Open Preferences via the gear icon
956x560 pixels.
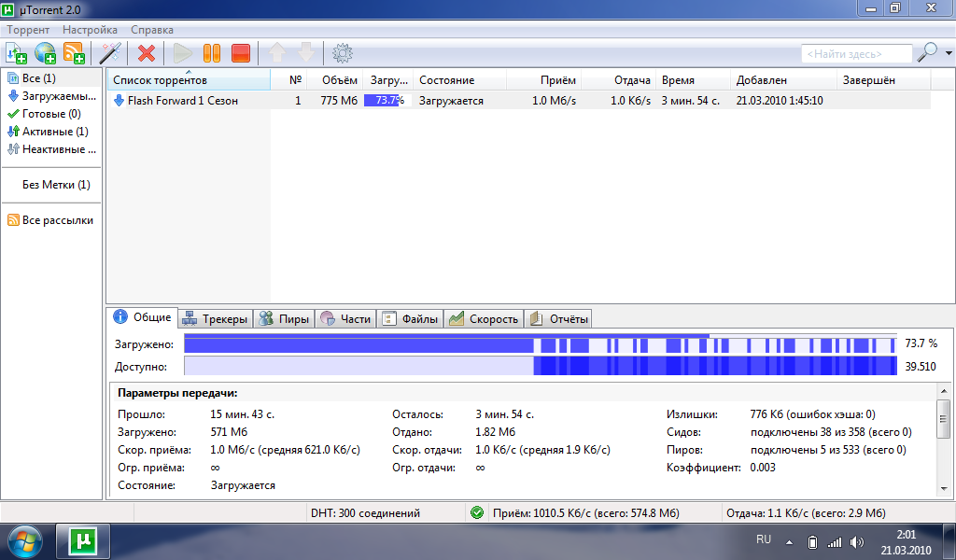[342, 53]
